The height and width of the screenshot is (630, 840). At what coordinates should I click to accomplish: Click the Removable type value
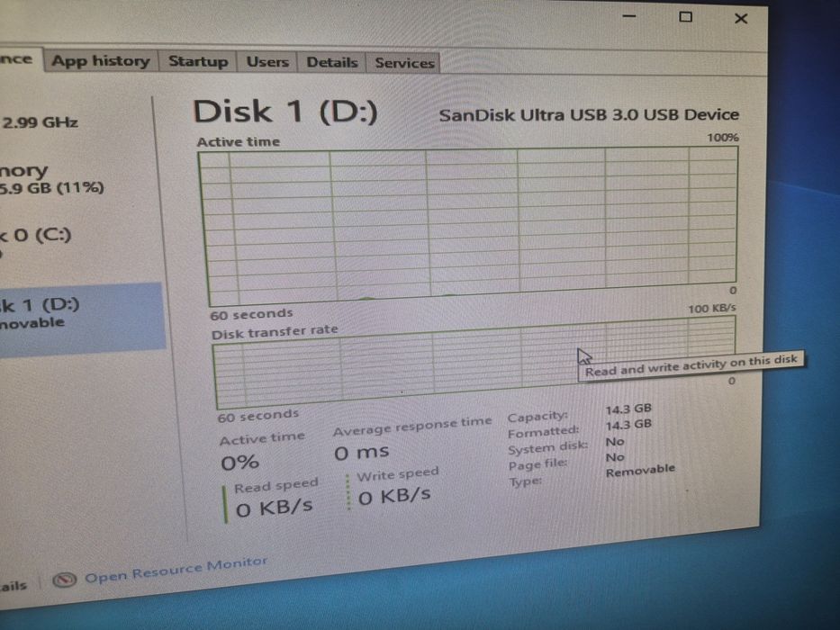(640, 471)
